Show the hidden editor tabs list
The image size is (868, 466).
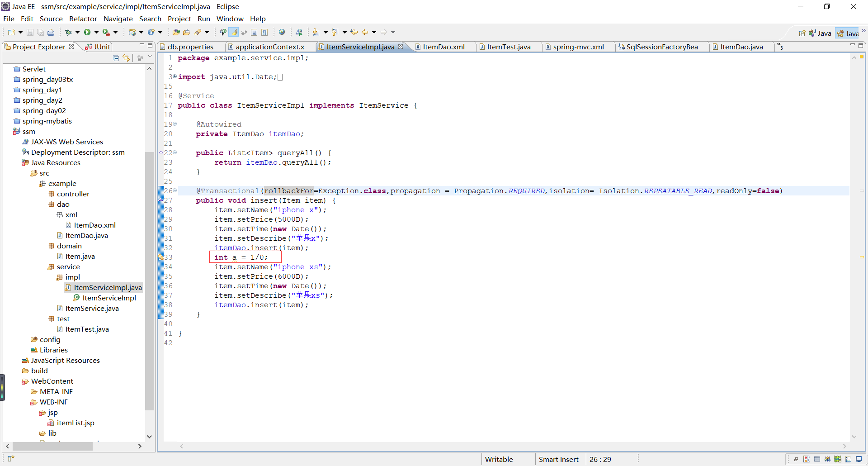pyautogui.click(x=780, y=46)
